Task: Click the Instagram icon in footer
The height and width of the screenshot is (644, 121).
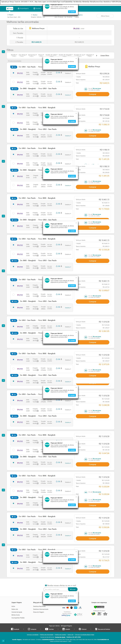Action: pyautogui.click(x=29, y=629)
